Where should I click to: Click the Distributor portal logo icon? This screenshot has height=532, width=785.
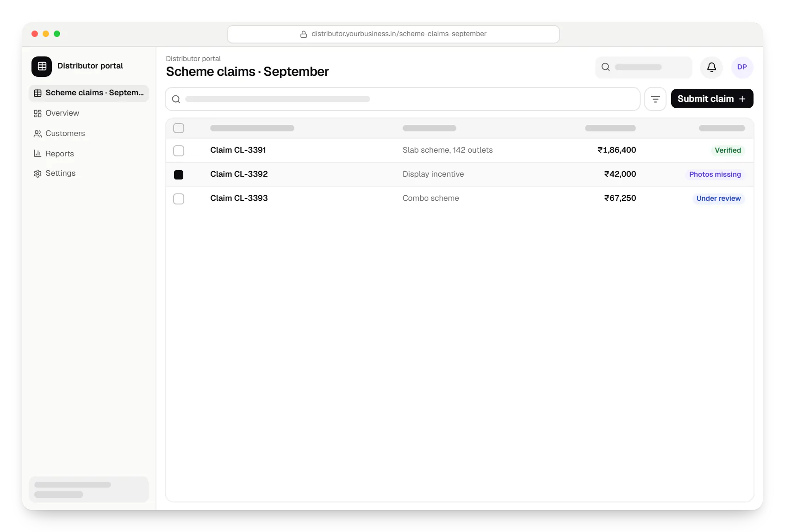(x=42, y=66)
